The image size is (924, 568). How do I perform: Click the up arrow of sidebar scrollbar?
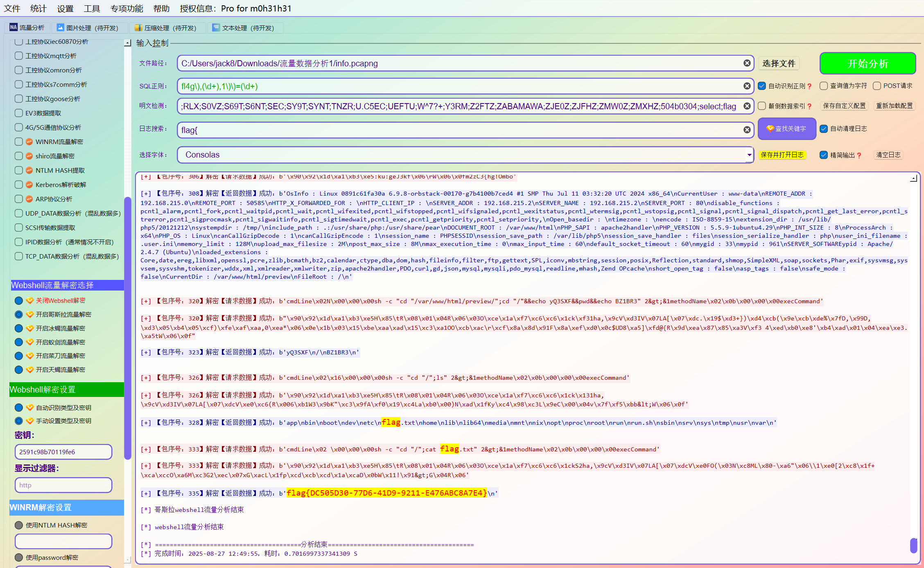127,43
